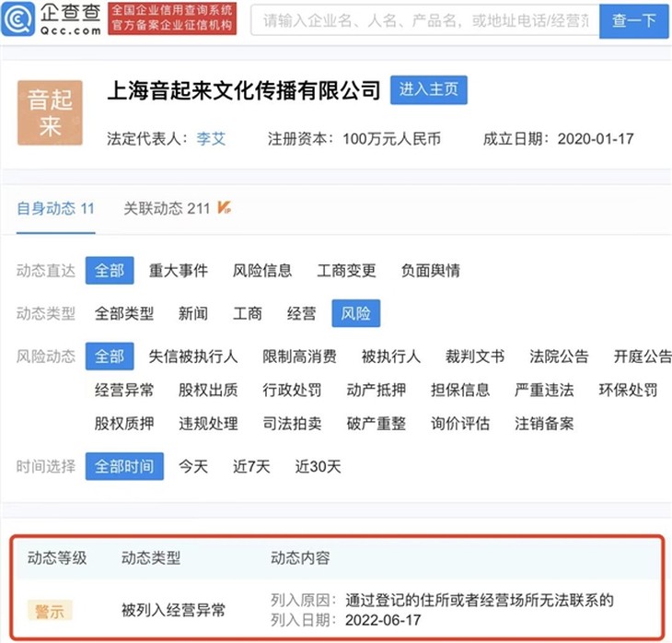Filter by 经营异常 risk type
This screenshot has height=643, width=672.
coord(124,390)
